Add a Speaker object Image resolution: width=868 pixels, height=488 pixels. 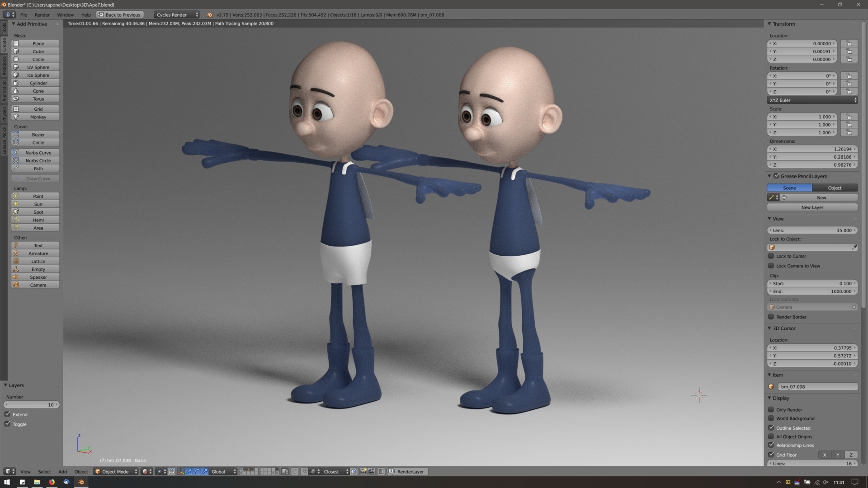[35, 277]
